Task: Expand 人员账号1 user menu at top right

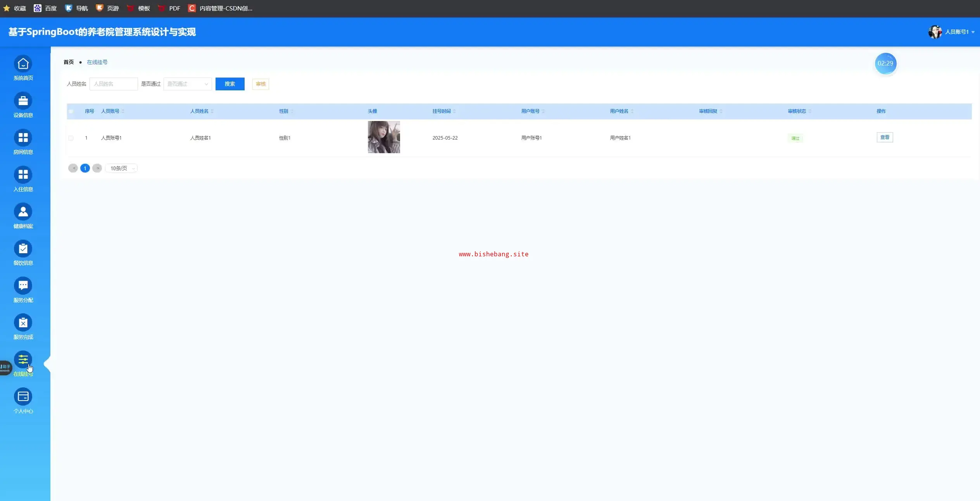Action: [x=956, y=32]
